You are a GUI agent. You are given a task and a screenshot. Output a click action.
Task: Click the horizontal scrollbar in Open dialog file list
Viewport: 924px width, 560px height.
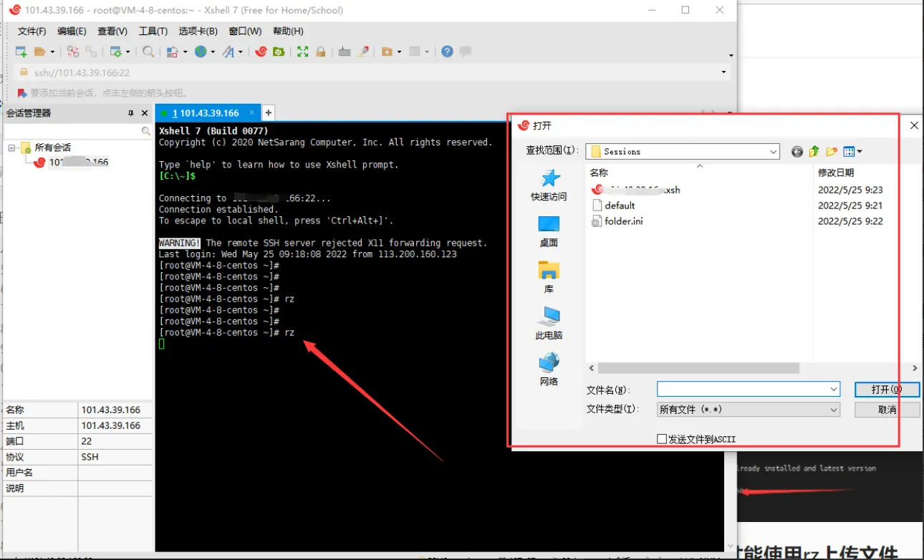(698, 368)
